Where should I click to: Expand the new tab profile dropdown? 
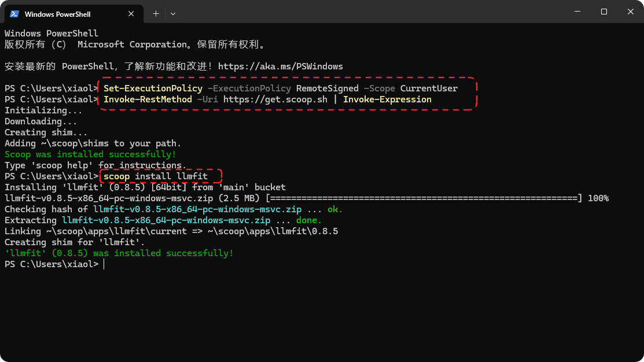pos(173,13)
